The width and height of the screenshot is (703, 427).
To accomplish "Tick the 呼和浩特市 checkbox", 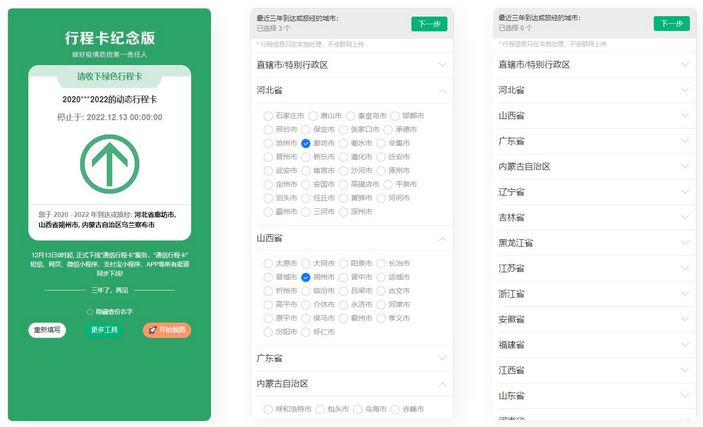I will coord(269,408).
